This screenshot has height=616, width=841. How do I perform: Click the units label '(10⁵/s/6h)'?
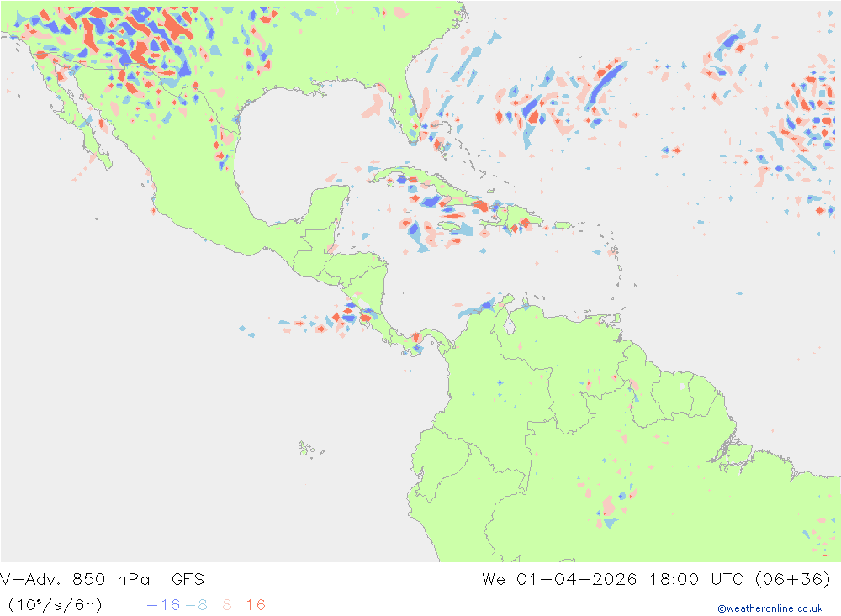56,605
